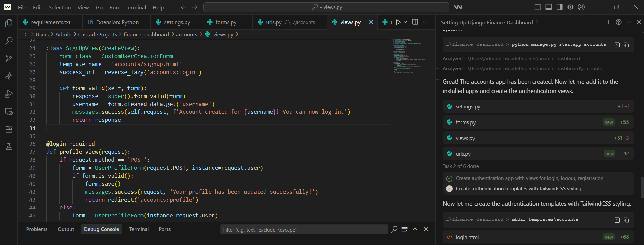Open breadcrumb symbol ellipsis after views.py
Image resolution: width=644 pixels, height=245 pixels.
tap(242, 35)
